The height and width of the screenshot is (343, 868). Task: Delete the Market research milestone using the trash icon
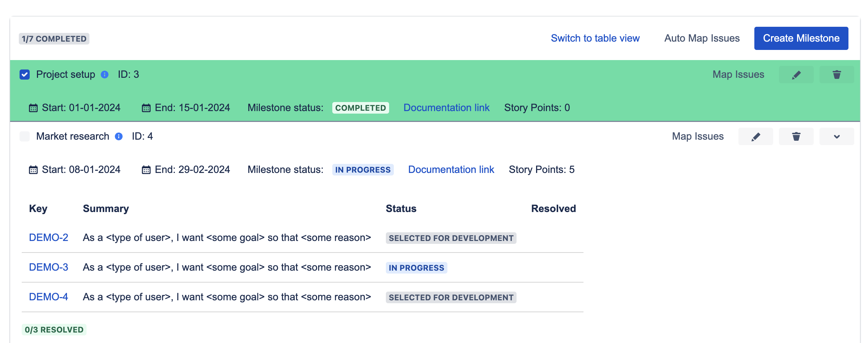tap(796, 136)
